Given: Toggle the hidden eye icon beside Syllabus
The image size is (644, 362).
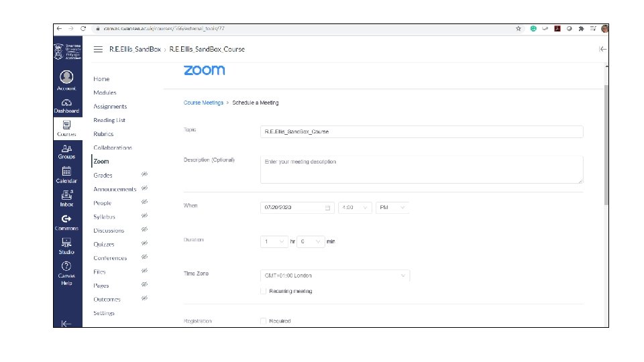Looking at the screenshot, I should [144, 215].
